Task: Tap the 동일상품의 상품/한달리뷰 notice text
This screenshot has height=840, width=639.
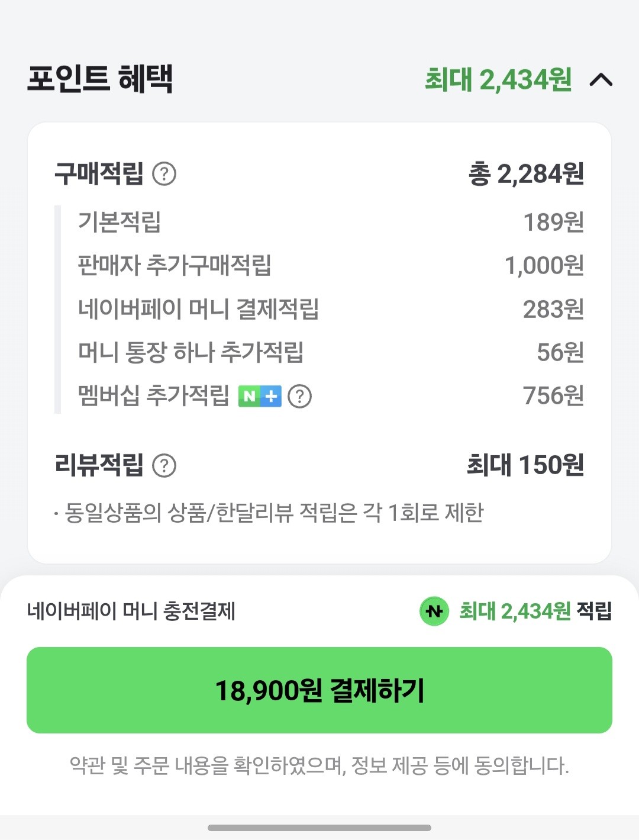Action: (274, 513)
